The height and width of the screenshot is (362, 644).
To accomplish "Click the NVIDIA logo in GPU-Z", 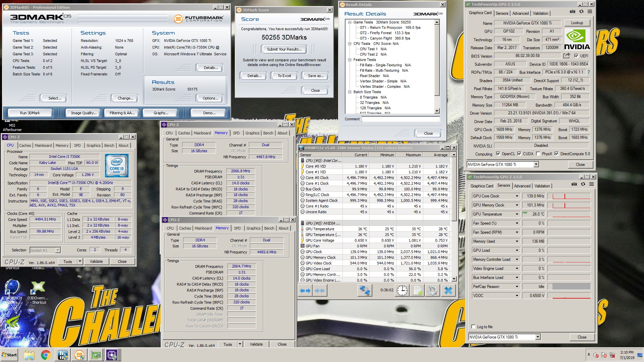I will (577, 40).
